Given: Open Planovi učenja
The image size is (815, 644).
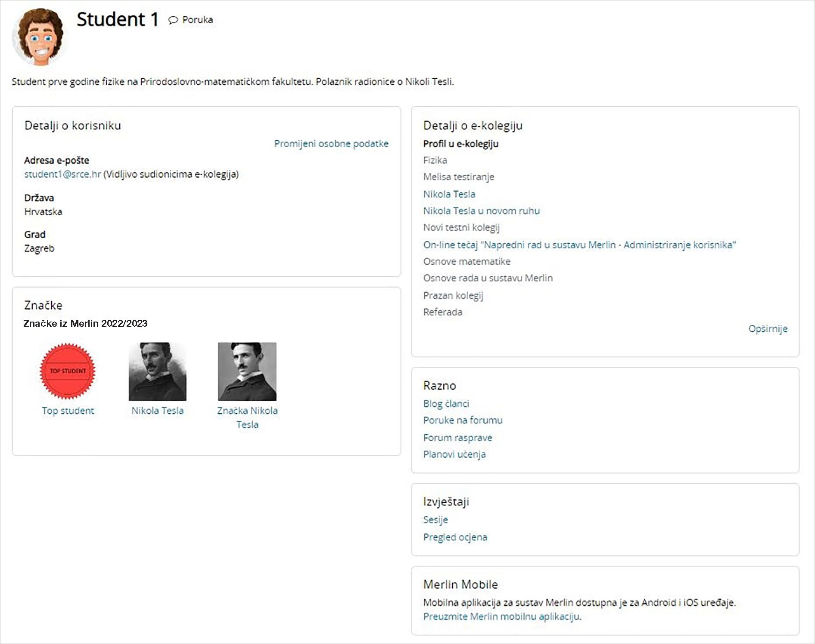Looking at the screenshot, I should coord(454,454).
